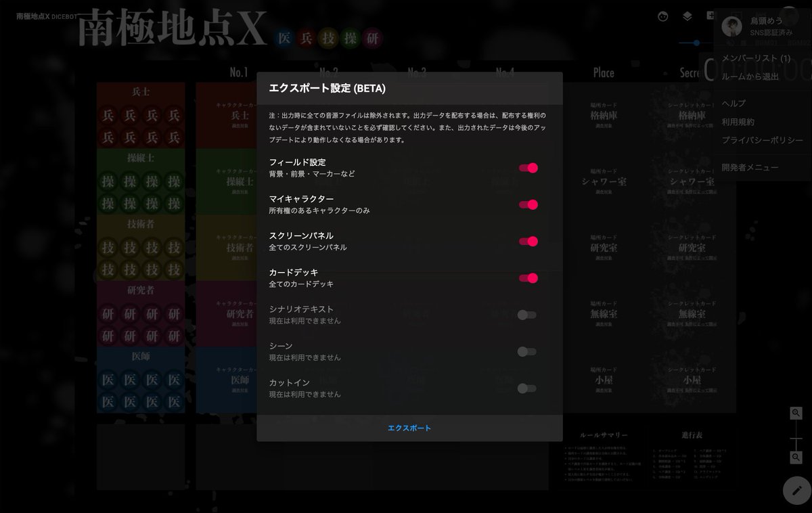This screenshot has height=513, width=812.
Task: Open the layers icon in top toolbar
Action: 687,16
